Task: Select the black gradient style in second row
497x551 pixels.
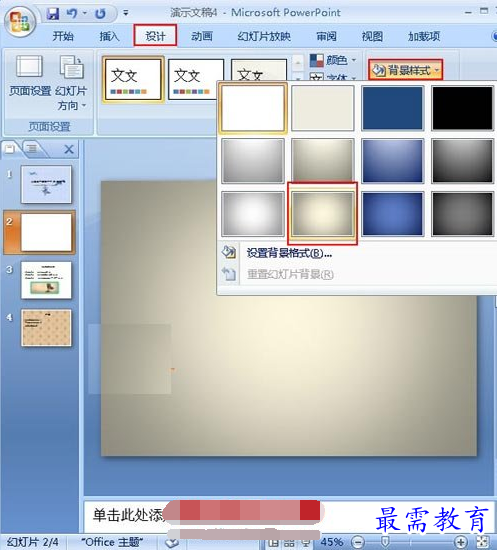Action: (x=462, y=161)
